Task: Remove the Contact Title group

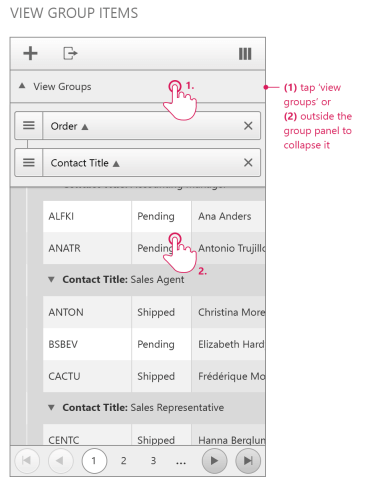Action: pos(248,163)
